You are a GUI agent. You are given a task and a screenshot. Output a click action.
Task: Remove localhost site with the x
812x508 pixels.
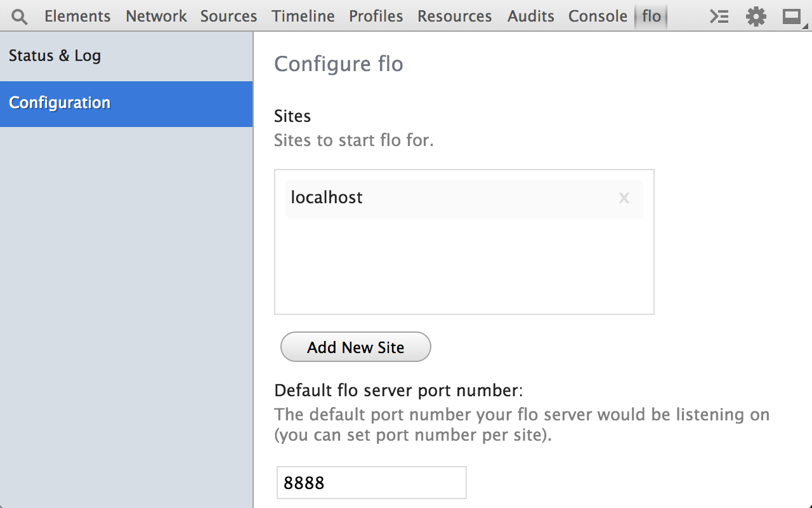coord(624,198)
